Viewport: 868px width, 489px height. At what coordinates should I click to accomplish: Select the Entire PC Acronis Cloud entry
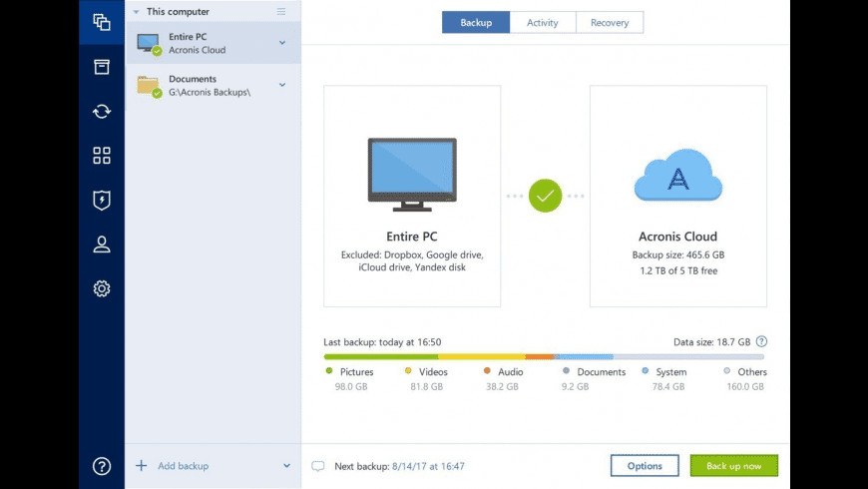tap(214, 43)
